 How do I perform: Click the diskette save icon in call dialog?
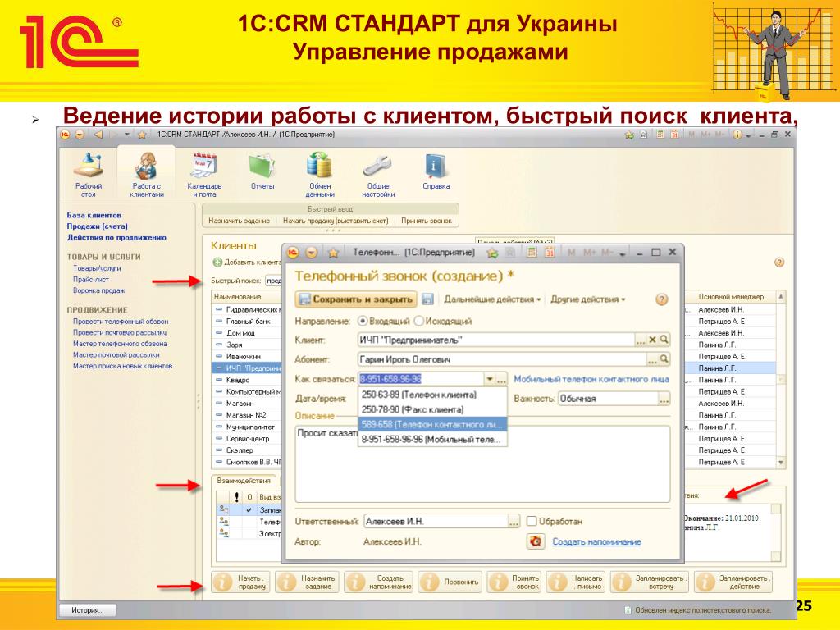(x=427, y=299)
